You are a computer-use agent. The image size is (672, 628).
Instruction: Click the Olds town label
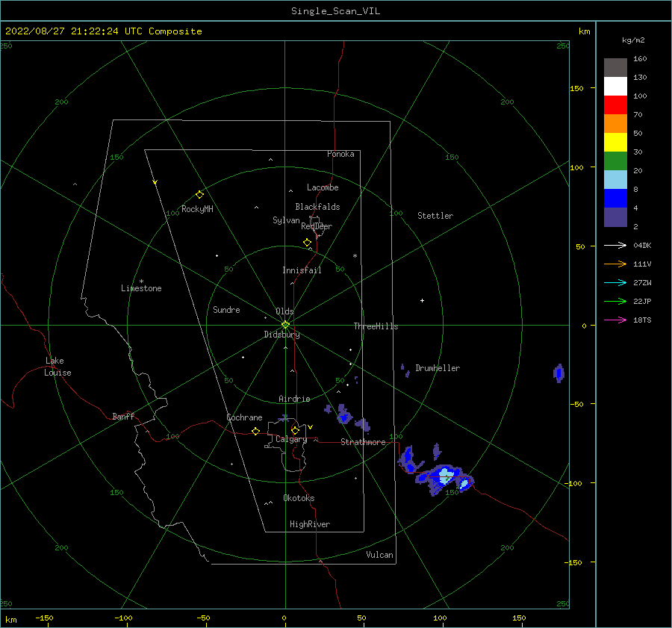[x=284, y=311]
